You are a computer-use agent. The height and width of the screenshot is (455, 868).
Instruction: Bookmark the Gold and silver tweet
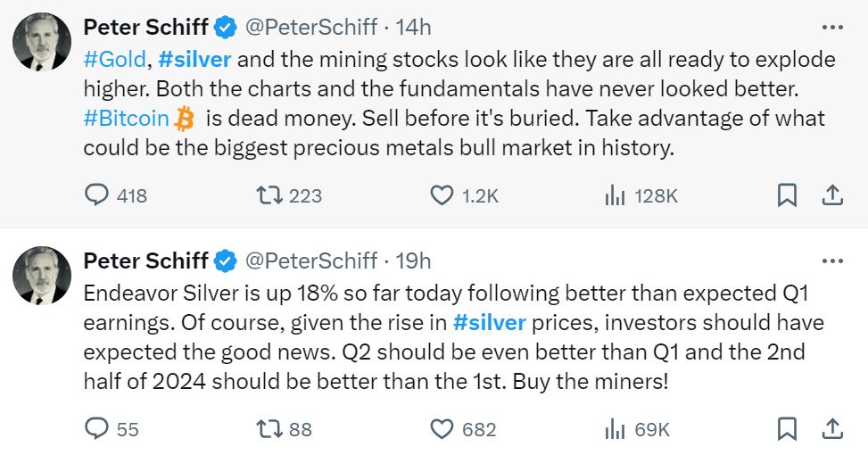click(787, 195)
